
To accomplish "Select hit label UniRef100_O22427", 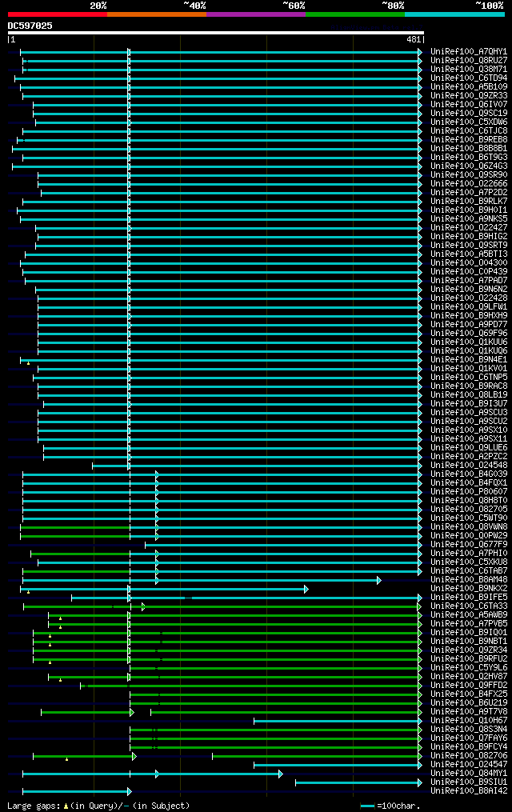I will [469, 228].
